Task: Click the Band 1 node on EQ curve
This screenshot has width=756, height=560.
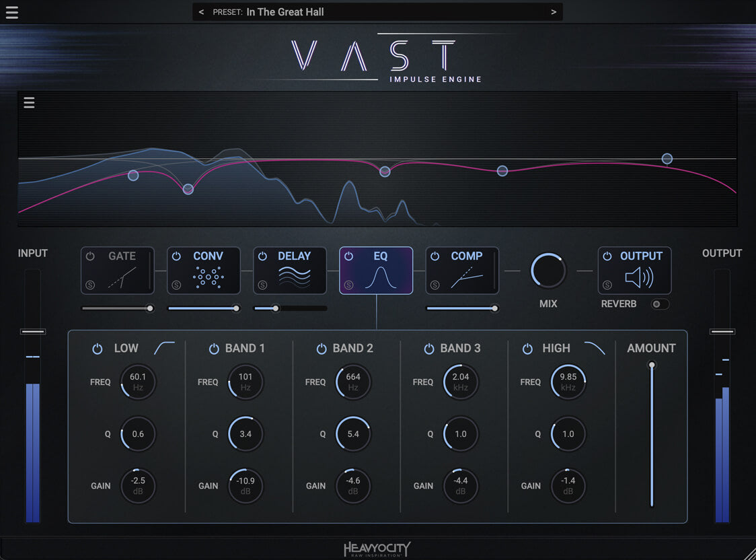Action: (x=188, y=189)
